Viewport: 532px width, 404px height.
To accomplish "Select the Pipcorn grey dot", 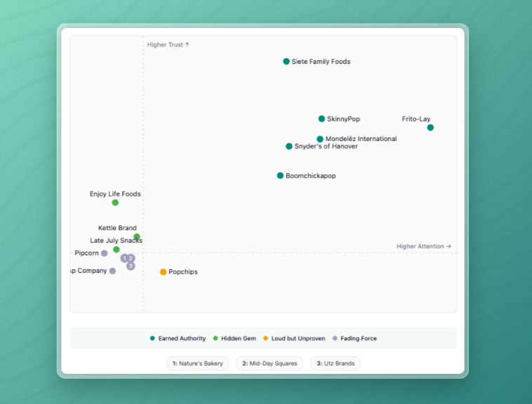I will point(104,253).
